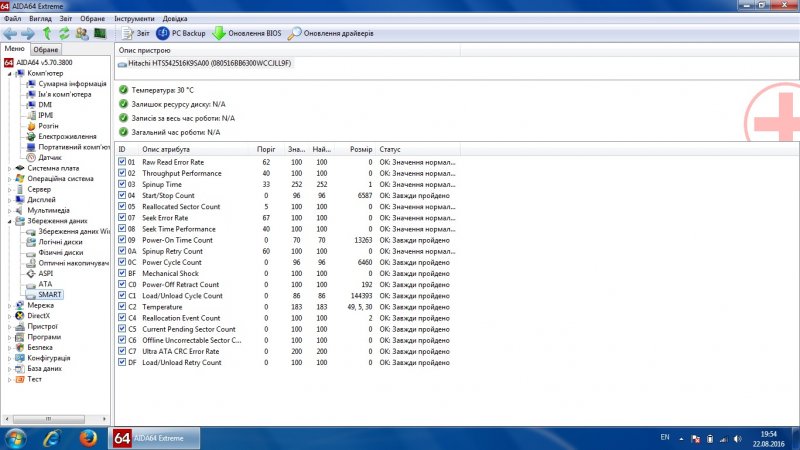Image resolution: width=800 pixels, height=450 pixels.
Task: Open Firefox from the Windows taskbar
Action: pos(87,437)
